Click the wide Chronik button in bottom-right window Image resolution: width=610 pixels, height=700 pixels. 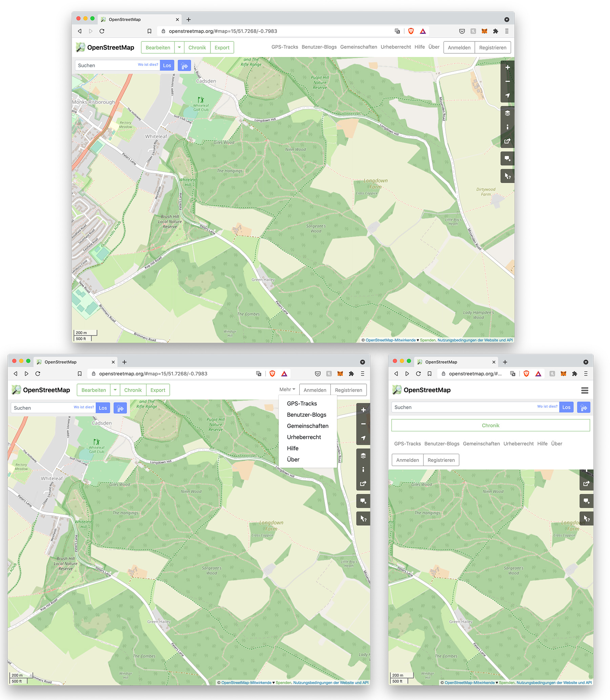coord(490,425)
